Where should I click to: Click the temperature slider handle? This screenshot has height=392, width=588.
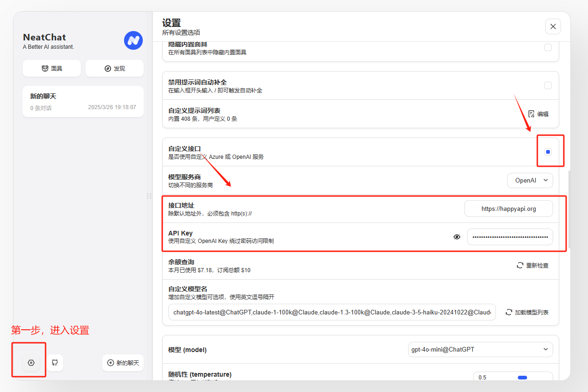pos(522,378)
